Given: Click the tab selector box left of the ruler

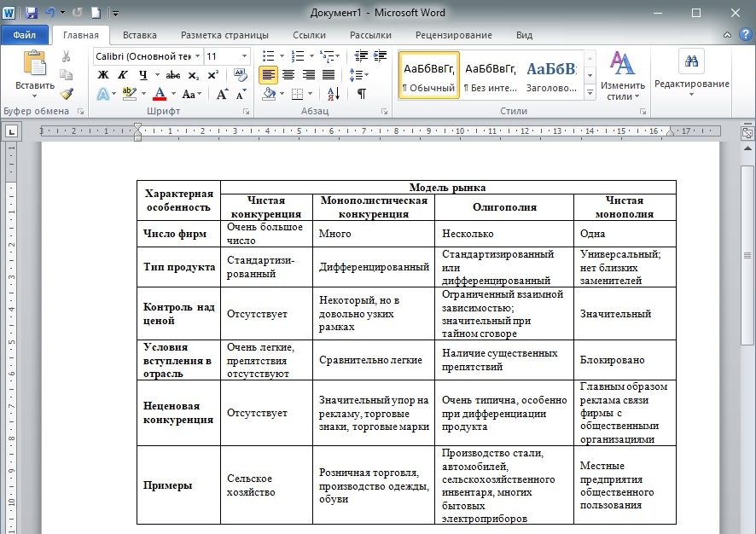Looking at the screenshot, I should pyautogui.click(x=11, y=131).
